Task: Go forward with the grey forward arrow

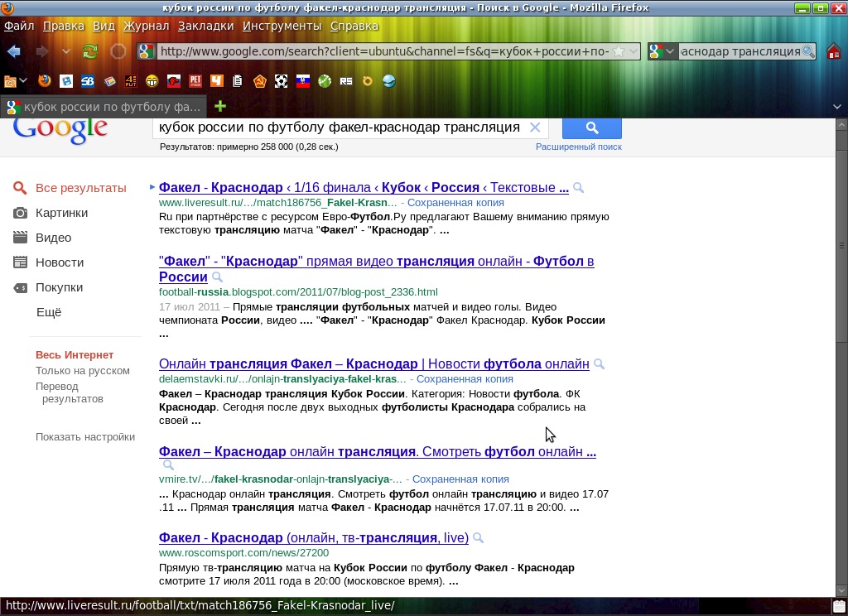Action: coord(41,51)
